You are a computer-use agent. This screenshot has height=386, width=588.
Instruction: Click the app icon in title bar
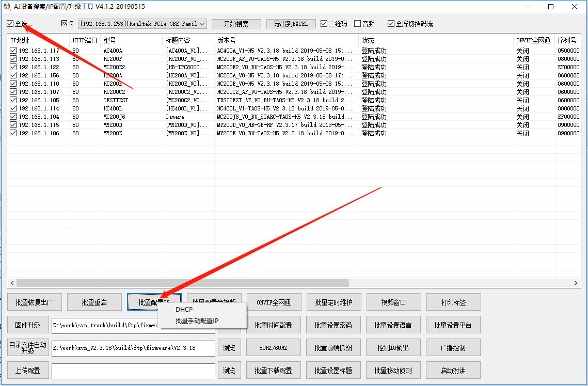tap(7, 7)
